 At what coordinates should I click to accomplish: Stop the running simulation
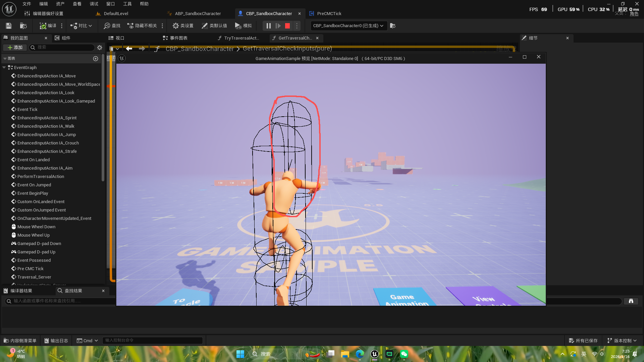point(287,26)
